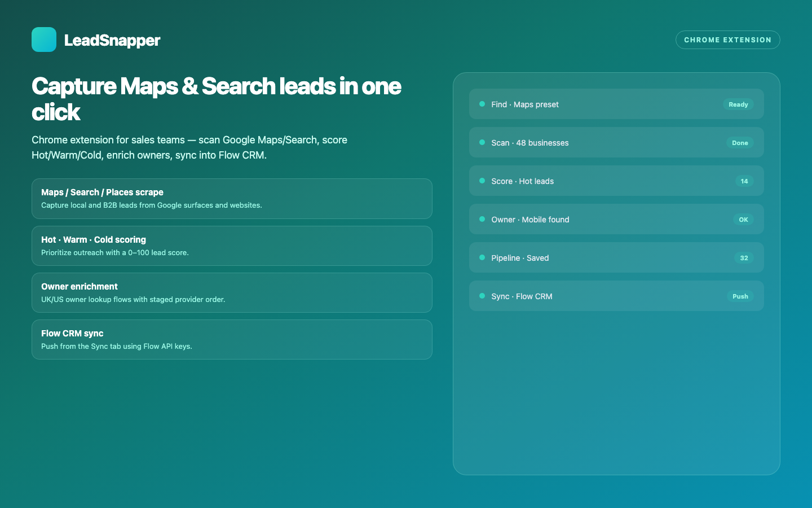Image resolution: width=812 pixels, height=508 pixels.
Task: Select the Score · Hot leads row
Action: [616, 181]
